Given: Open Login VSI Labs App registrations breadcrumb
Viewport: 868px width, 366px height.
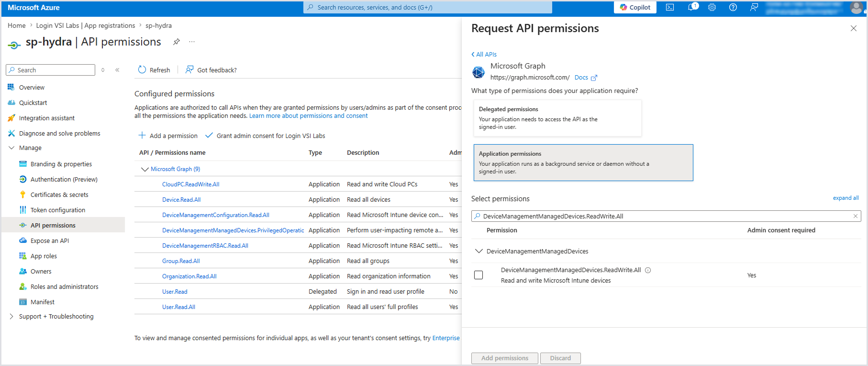Looking at the screenshot, I should pyautogui.click(x=86, y=25).
